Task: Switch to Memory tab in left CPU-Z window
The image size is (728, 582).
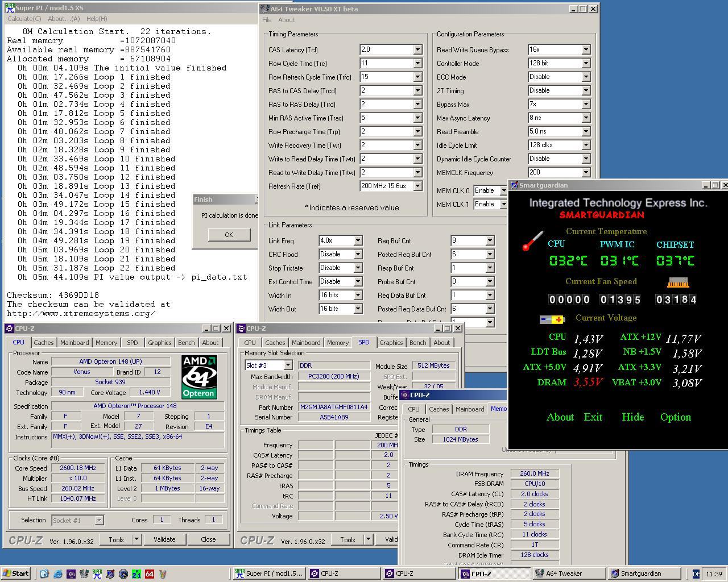Action: click(x=106, y=343)
